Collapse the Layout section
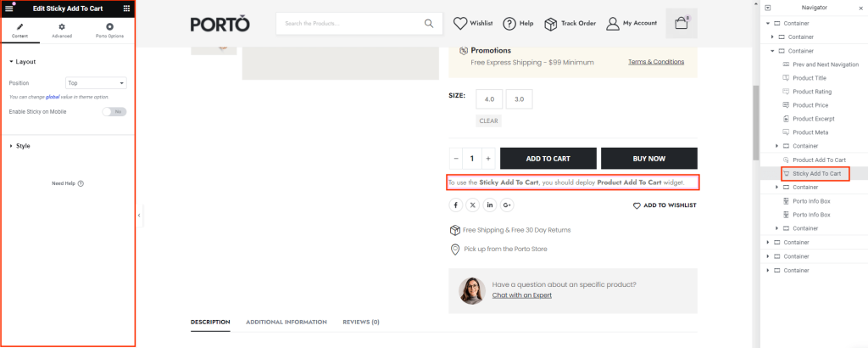Viewport: 868px width, 348px height. (x=25, y=62)
